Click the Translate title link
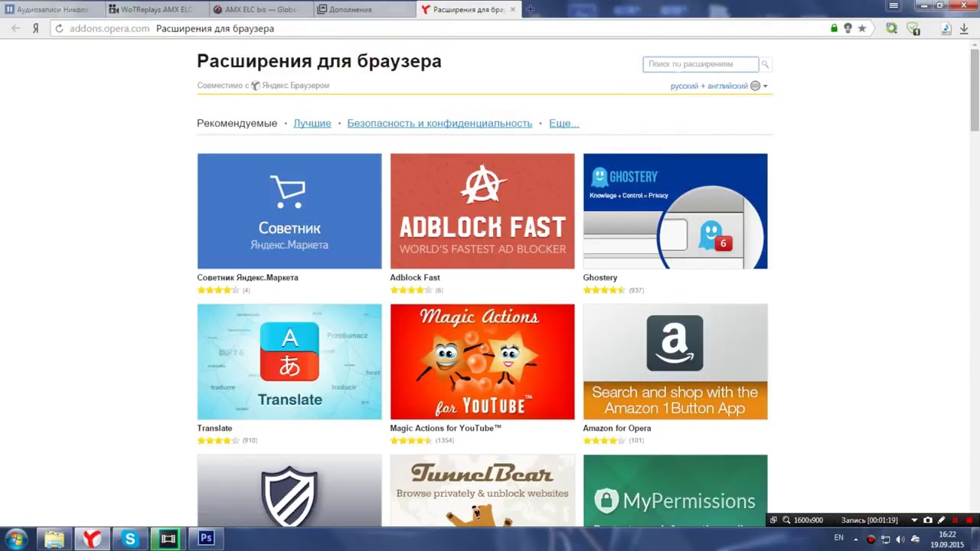The image size is (980, 551). [214, 429]
